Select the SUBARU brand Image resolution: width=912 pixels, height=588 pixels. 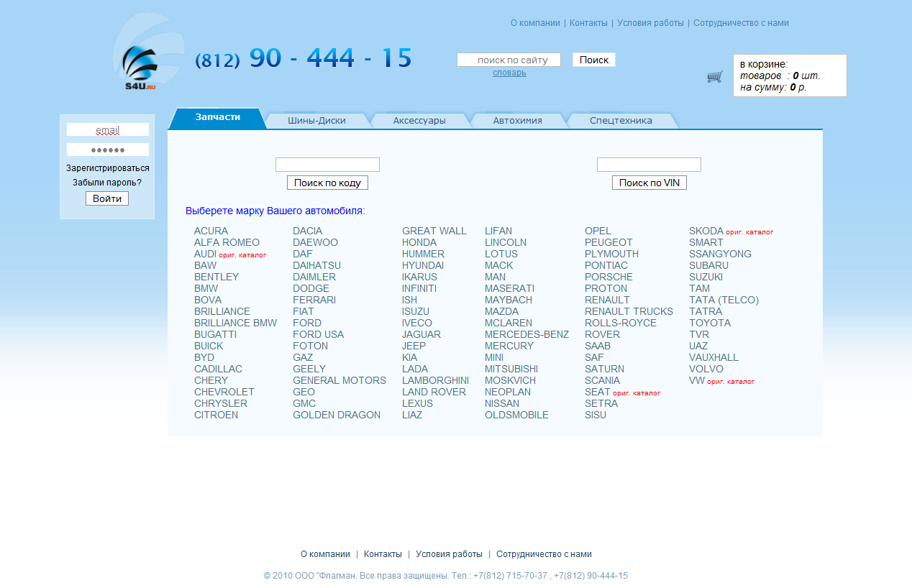pyautogui.click(x=708, y=265)
